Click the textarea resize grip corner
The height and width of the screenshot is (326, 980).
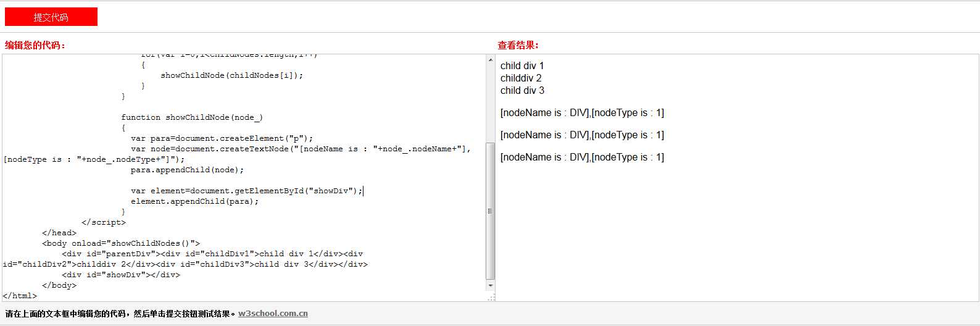click(x=491, y=297)
